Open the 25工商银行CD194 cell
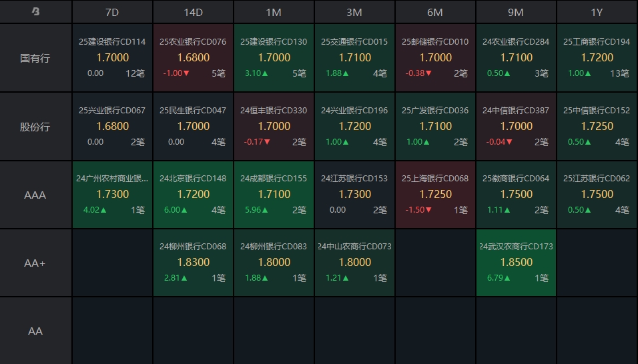Image resolution: width=638 pixels, height=364 pixels. point(597,58)
